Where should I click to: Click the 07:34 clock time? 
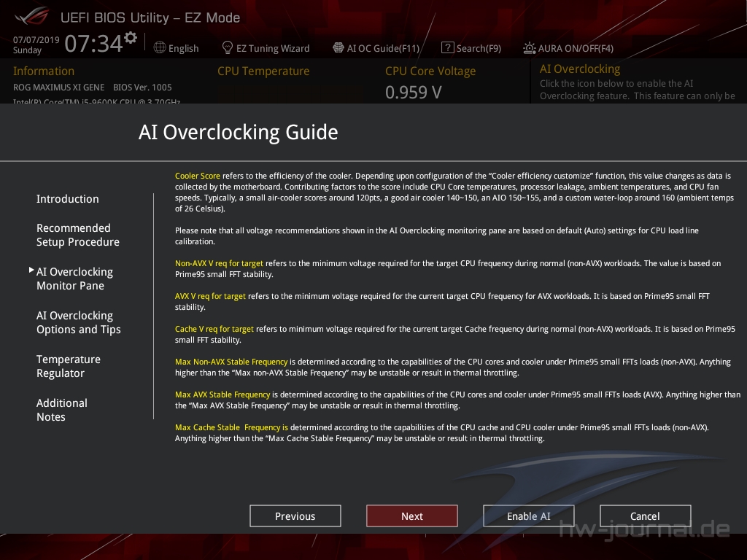[x=94, y=43]
